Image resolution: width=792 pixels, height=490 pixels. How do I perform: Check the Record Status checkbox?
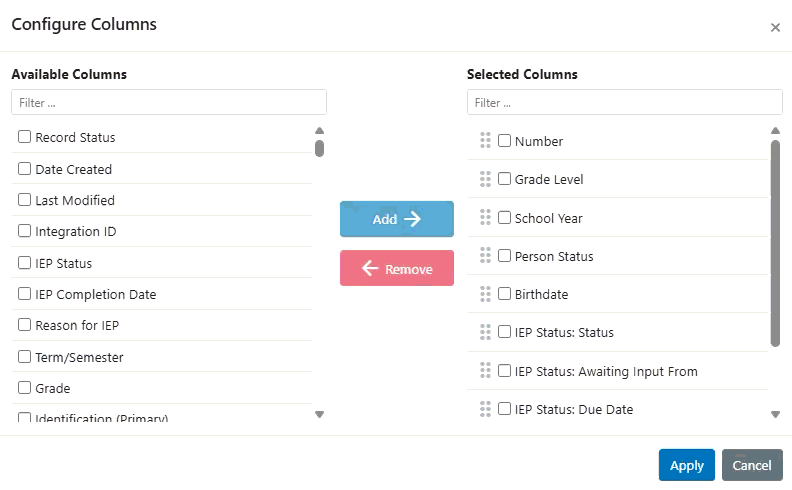click(25, 137)
